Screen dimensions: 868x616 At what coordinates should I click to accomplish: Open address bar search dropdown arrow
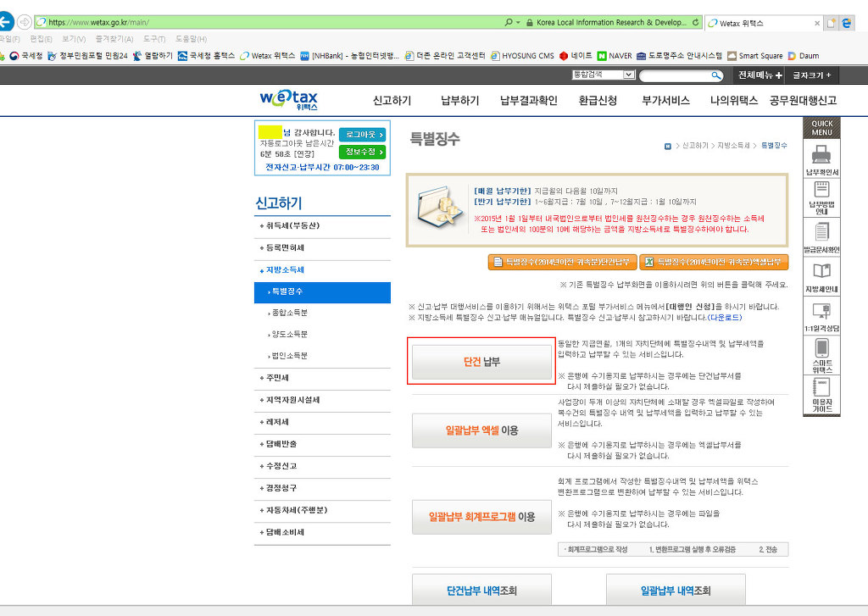tap(518, 22)
